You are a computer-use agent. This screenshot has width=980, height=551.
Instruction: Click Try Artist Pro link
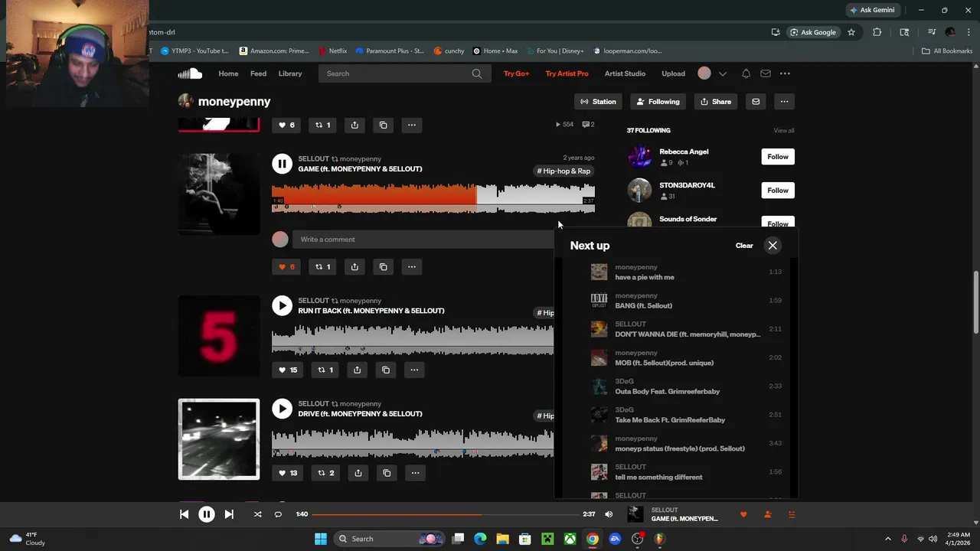pos(567,73)
